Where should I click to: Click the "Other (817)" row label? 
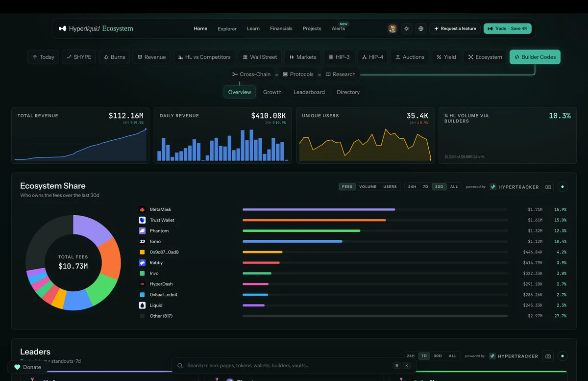click(x=161, y=316)
